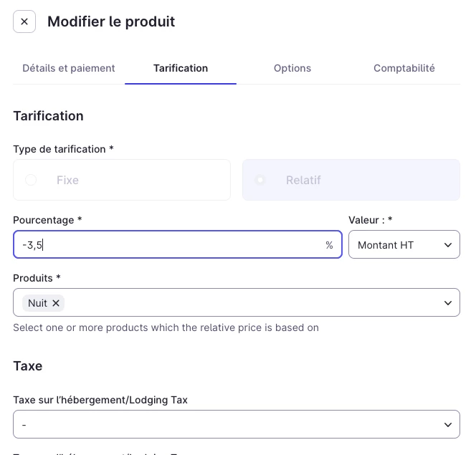This screenshot has width=476, height=455.
Task: Select the Fixe pricing radio button
Action: pos(31,180)
